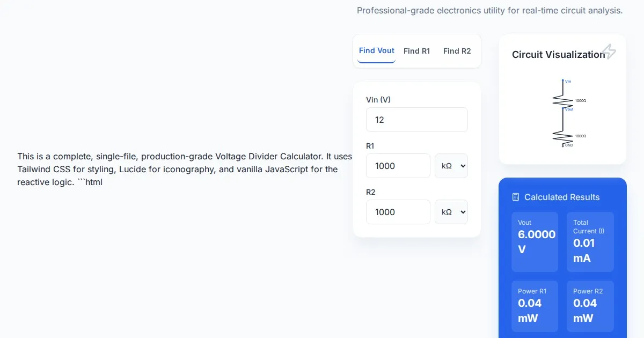
Task: Click the Circuit Visualization heading
Action: (558, 55)
